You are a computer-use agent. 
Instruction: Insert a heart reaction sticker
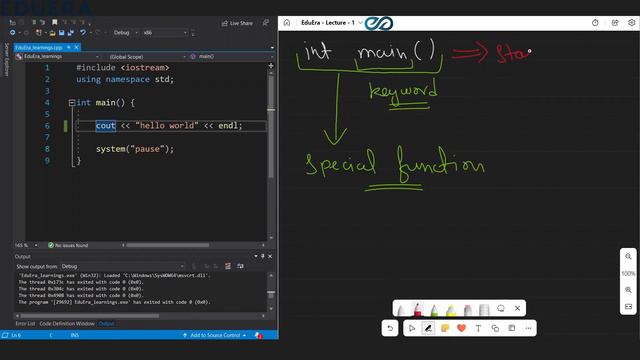(462, 328)
